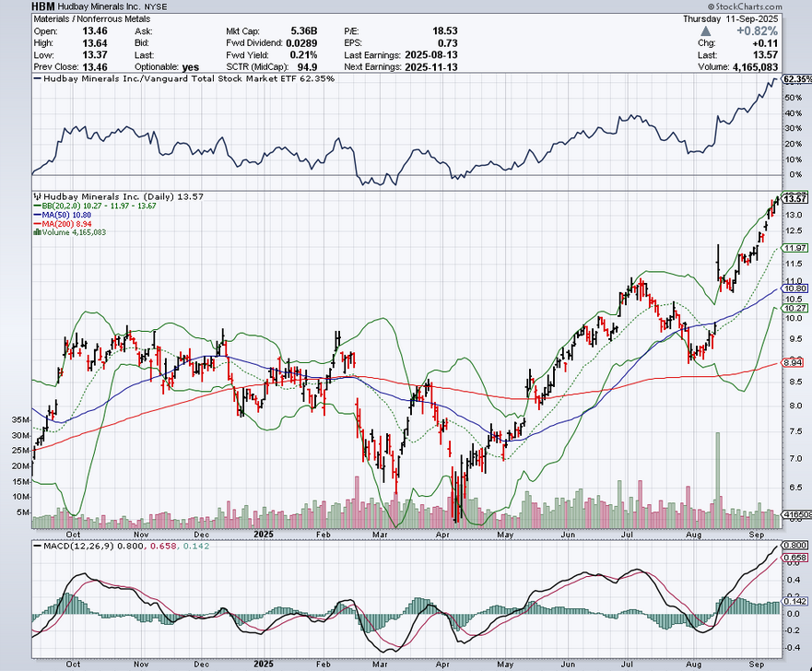Screen dimensions: 812x671
Task: Click the Sep month label below MACD panel
Action: pyautogui.click(x=757, y=664)
